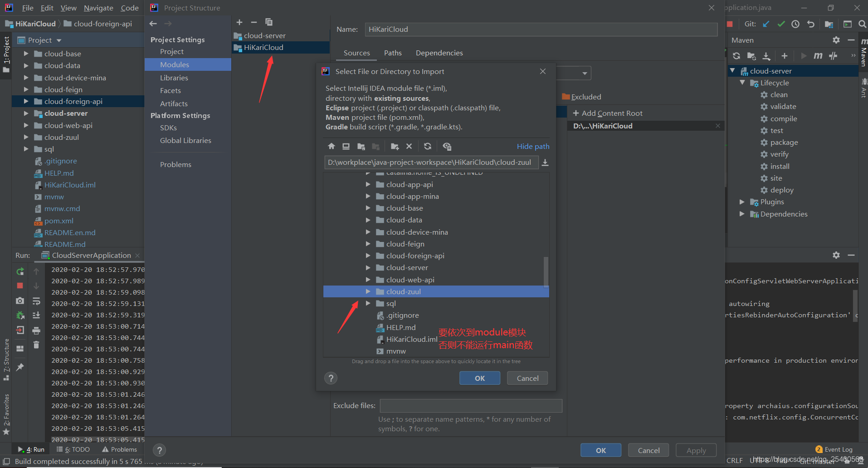868x468 pixels.
Task: Select cloud-server module in modules list
Action: point(281,35)
